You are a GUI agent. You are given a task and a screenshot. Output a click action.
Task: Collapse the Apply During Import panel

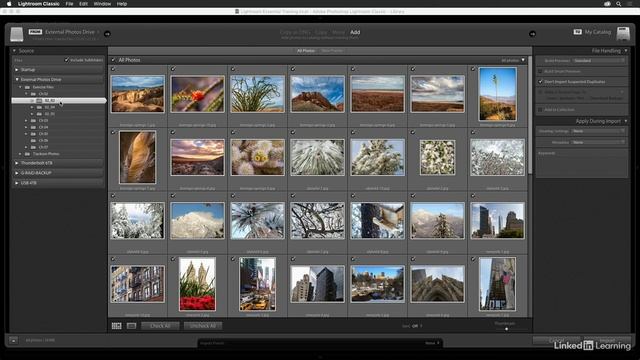(626, 121)
